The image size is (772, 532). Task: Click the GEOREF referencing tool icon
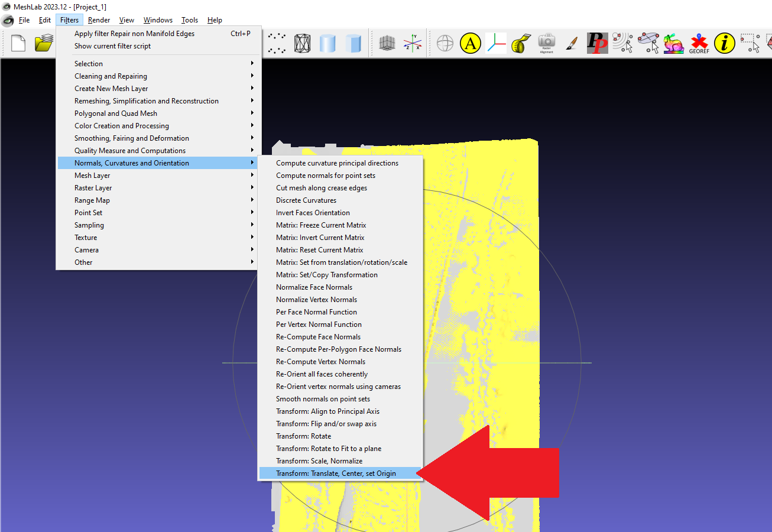click(x=699, y=43)
